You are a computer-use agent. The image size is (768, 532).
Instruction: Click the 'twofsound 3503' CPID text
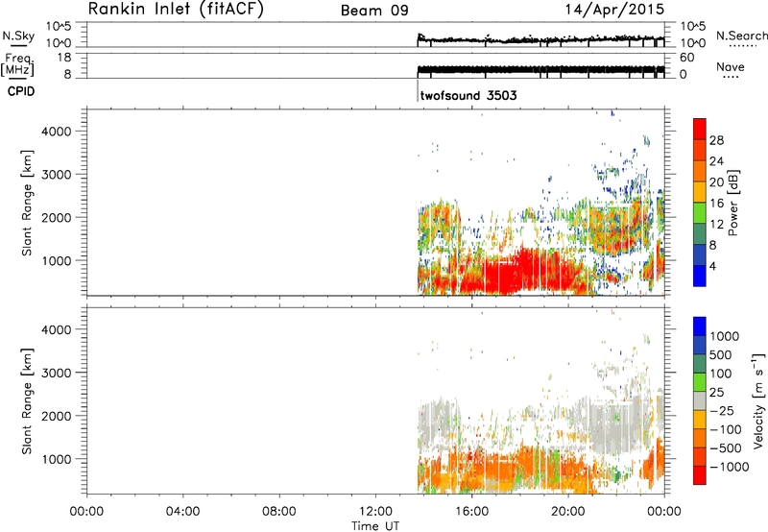468,95
